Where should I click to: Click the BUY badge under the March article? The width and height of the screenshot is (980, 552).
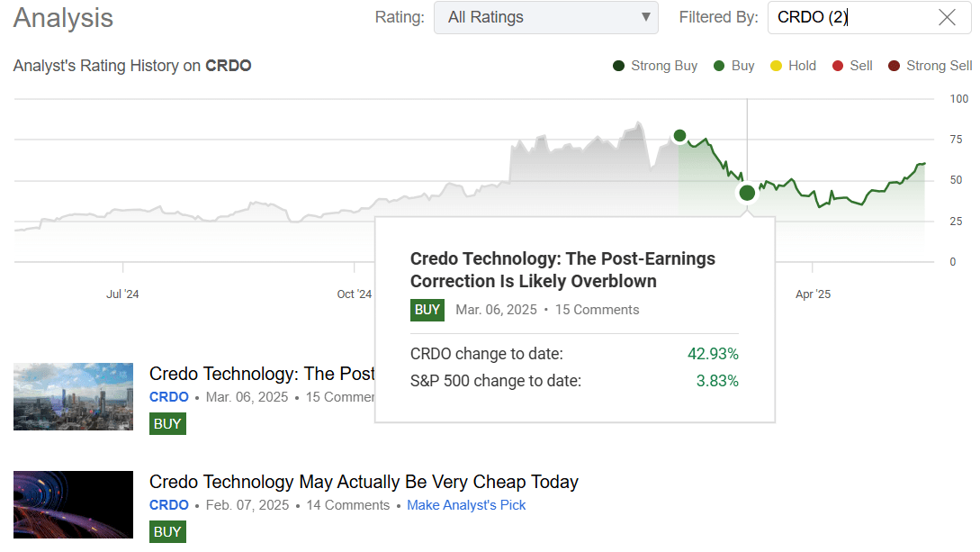pyautogui.click(x=167, y=423)
